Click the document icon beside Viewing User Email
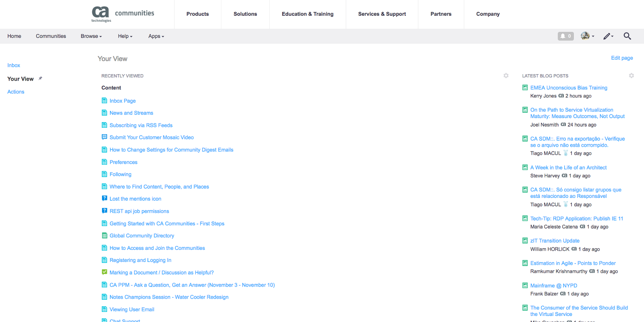 click(x=104, y=309)
